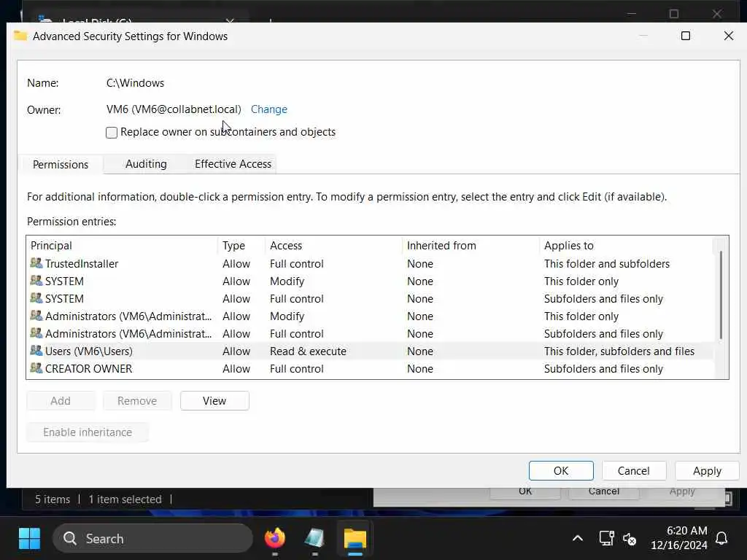The height and width of the screenshot is (560, 747).
Task: Click 'This folder and subfolders' cell
Action: [x=606, y=263]
